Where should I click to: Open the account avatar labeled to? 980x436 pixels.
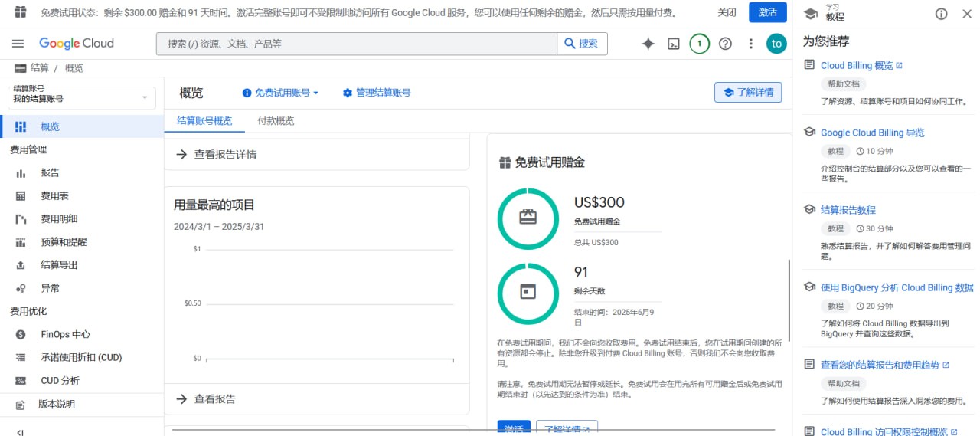coord(776,44)
